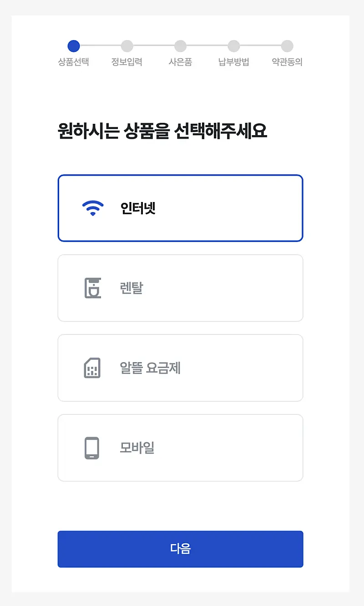Screen dimensions: 364x606
Task: Click the SIM card icon for 알뜰 요금제
Action: (x=92, y=368)
